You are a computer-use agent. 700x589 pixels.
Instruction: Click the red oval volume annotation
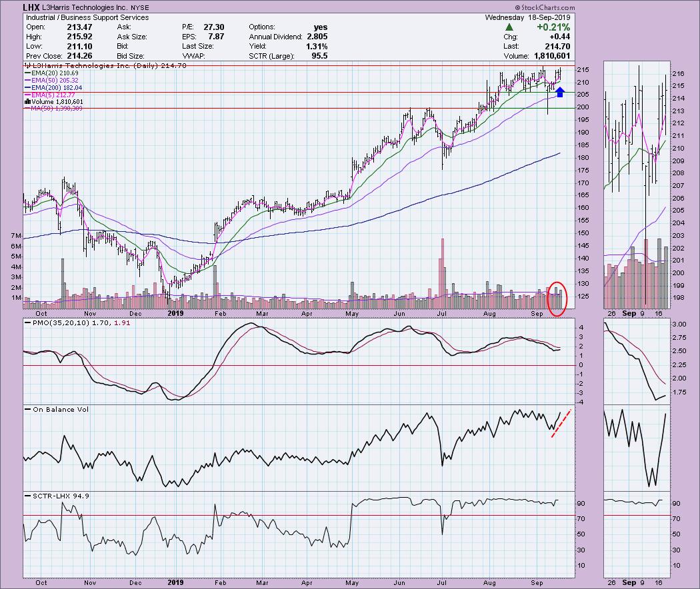557,298
